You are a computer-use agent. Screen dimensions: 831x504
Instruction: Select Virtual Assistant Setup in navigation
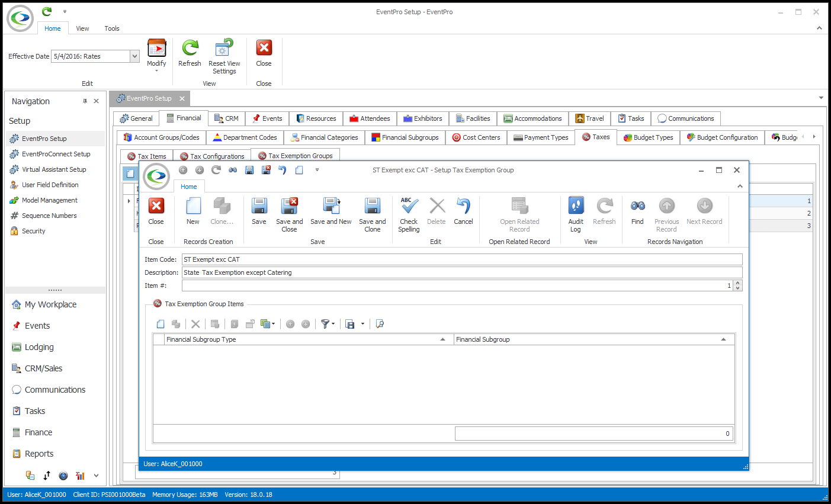(54, 169)
